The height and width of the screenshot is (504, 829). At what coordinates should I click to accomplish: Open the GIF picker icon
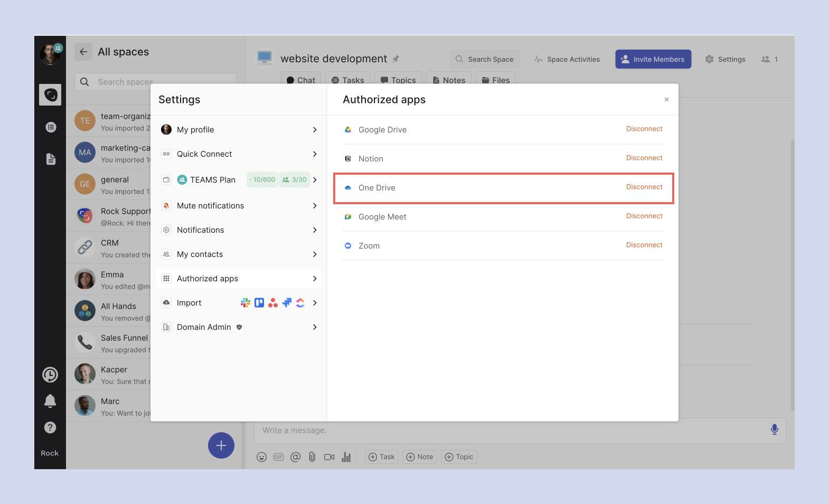278,457
